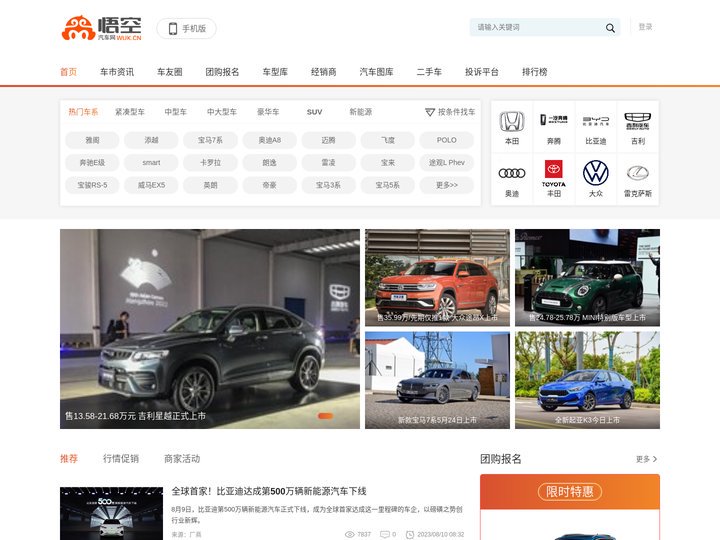The image size is (720, 540).
Task: Select the 中大型车 tab
Action: (222, 112)
